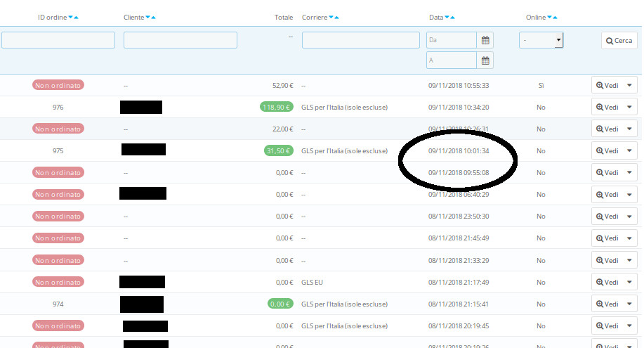Viewport: 644px width, 348px height.
Task: Sort Online column ascending arrow
Action: 555,18
